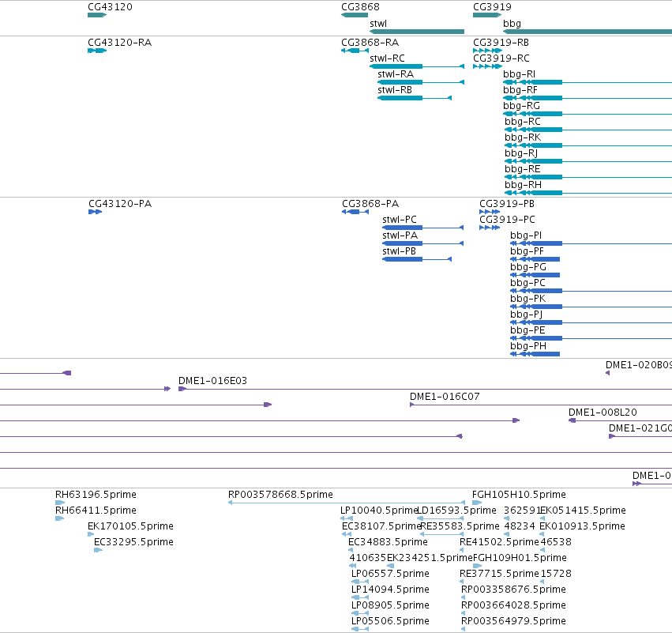
Task: Select the stwl gene label
Action: (x=378, y=24)
